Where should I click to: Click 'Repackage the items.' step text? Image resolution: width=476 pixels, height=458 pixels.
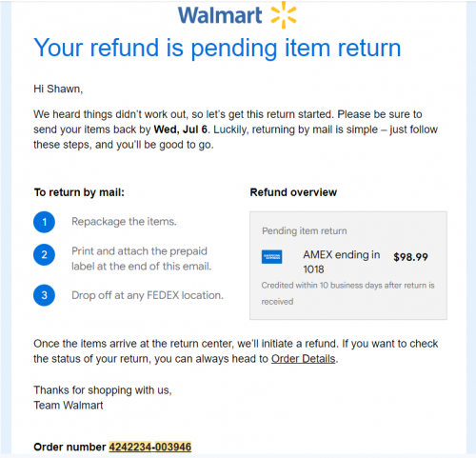[124, 221]
